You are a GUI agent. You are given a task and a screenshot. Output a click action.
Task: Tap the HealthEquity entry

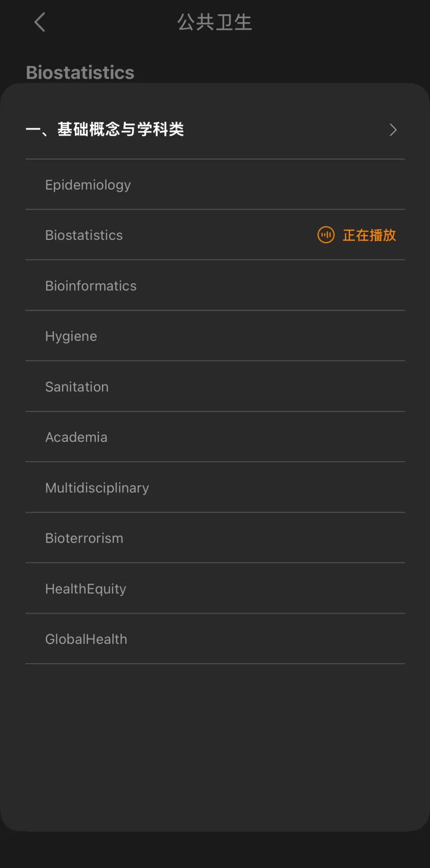(x=86, y=589)
